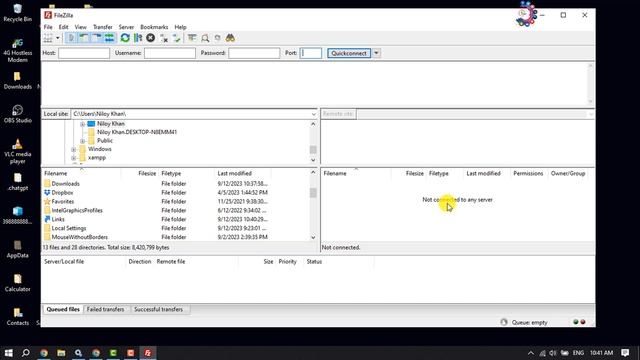Open the Local site path dropdown
Viewport: 640px width, 360px height.
point(313,114)
